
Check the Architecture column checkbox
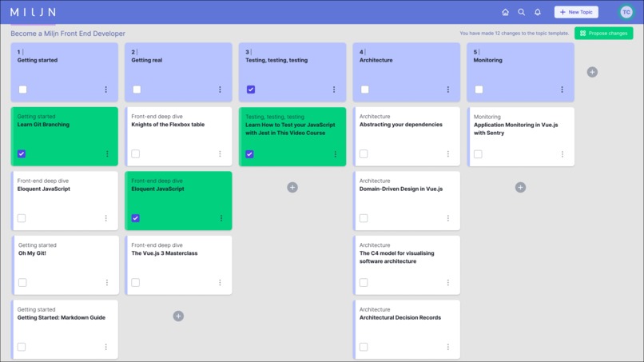pos(364,90)
